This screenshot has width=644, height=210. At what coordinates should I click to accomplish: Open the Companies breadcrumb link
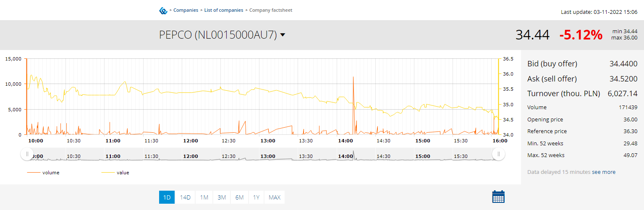point(186,10)
